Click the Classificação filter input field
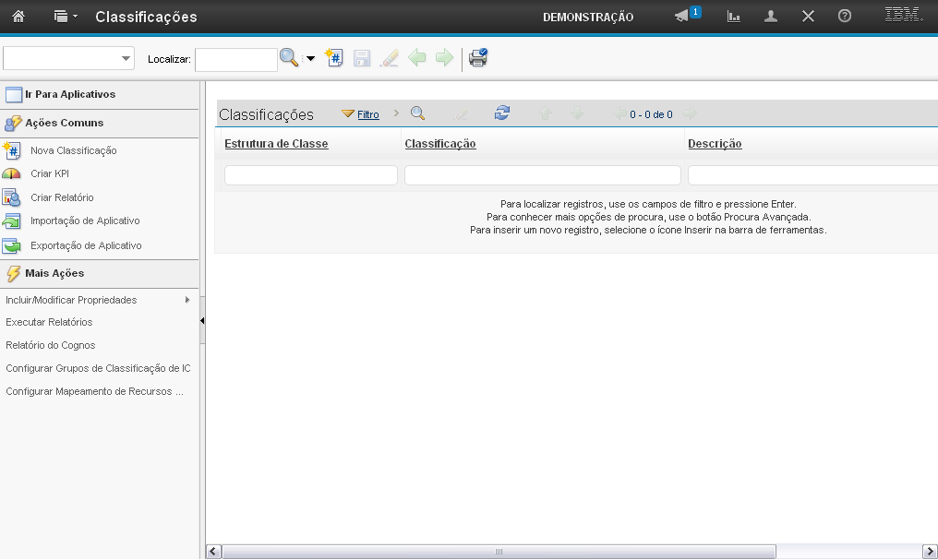Image resolution: width=938 pixels, height=560 pixels. point(542,175)
